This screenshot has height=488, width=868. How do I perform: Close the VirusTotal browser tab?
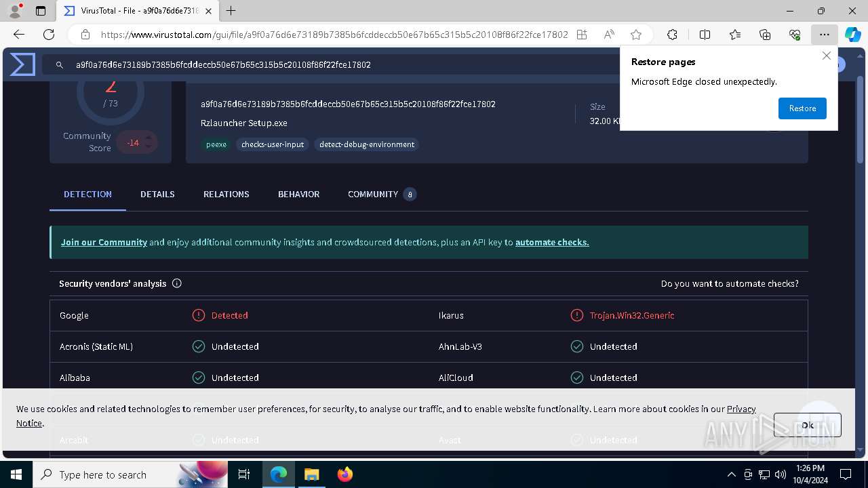(208, 11)
